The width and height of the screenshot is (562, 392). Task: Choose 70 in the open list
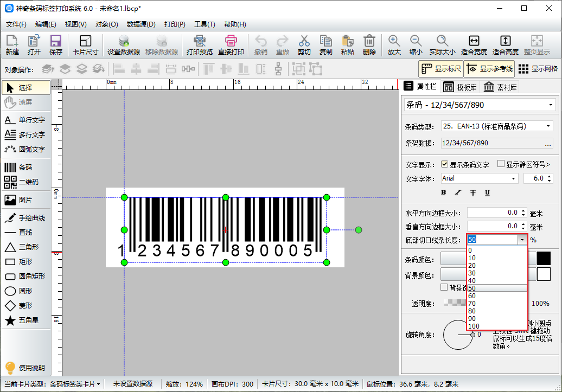[497, 304]
